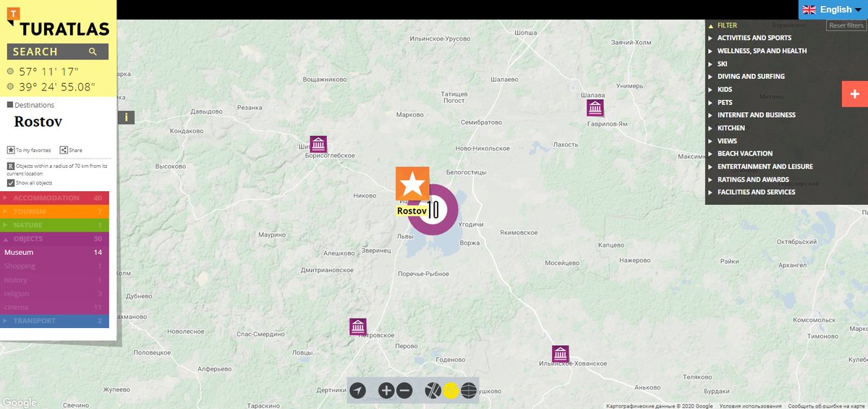The width and height of the screenshot is (868, 409).
Task: Select history in Objects list
Action: (x=55, y=280)
